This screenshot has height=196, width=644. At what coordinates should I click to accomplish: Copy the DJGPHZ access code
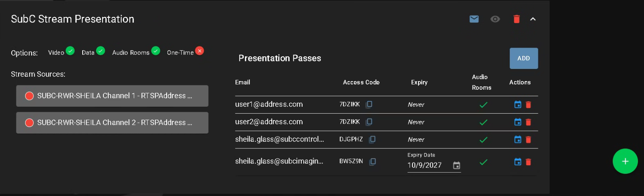coord(372,140)
